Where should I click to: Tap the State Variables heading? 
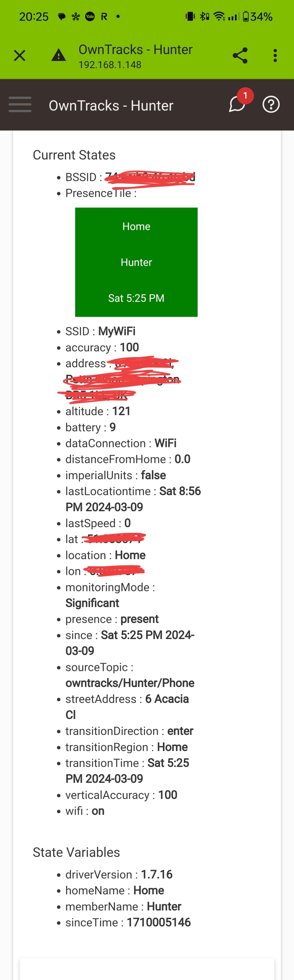coord(76,852)
